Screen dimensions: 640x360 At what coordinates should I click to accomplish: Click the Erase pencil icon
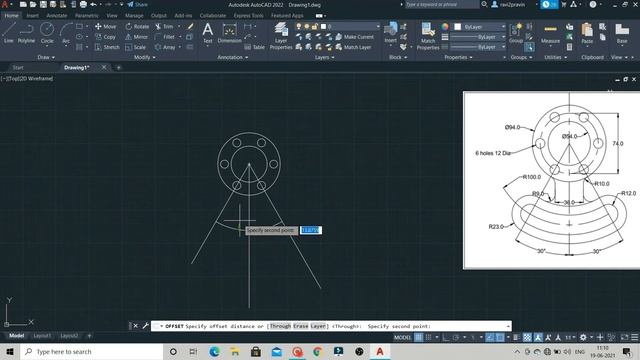pos(190,27)
